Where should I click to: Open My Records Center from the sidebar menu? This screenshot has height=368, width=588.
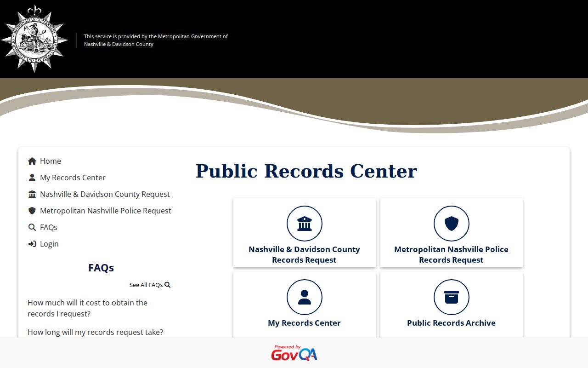pos(73,178)
